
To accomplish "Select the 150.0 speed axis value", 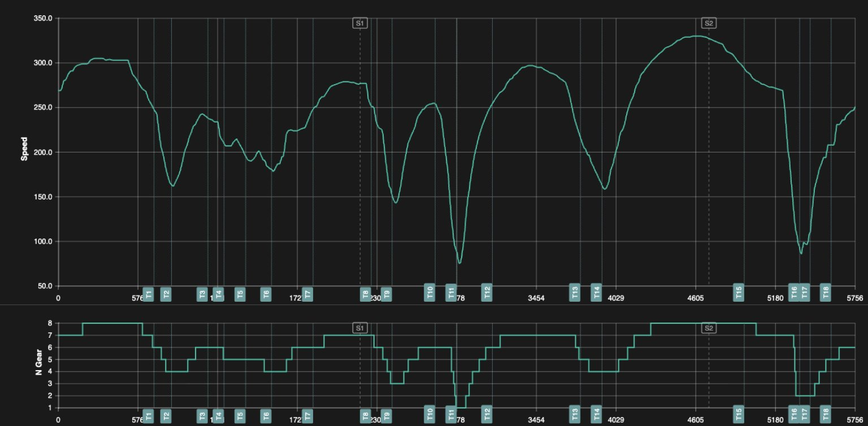I will coord(43,197).
